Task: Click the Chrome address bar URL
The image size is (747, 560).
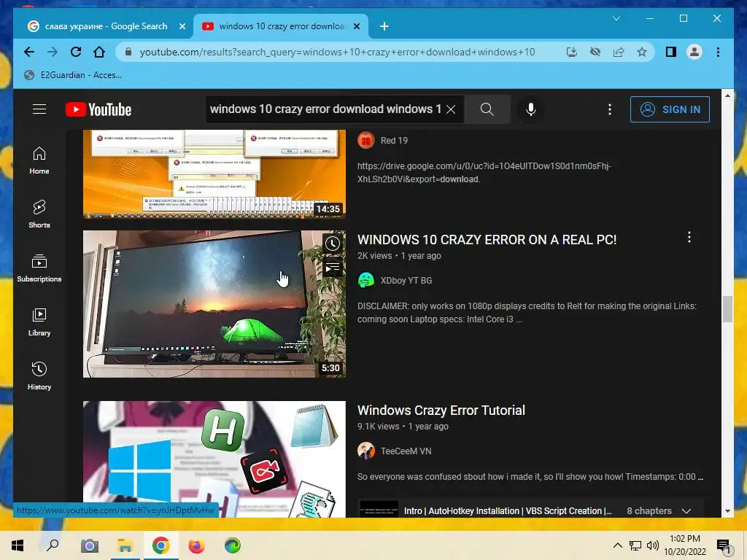Action: [337, 52]
